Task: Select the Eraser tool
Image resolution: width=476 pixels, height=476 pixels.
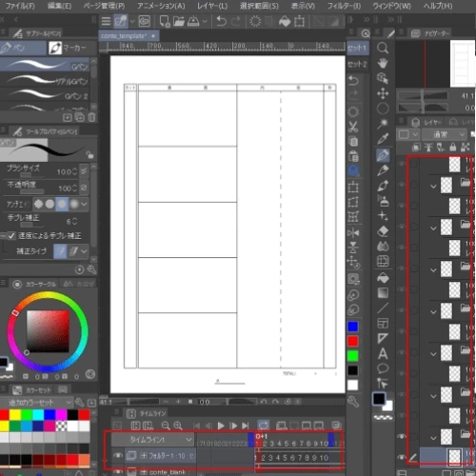Action: click(x=383, y=231)
